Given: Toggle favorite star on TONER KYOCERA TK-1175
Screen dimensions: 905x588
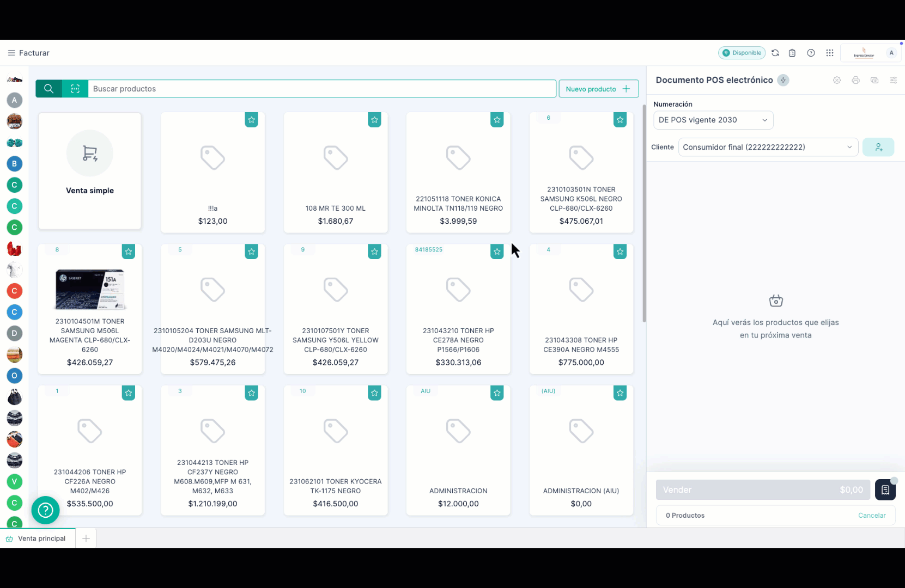Looking at the screenshot, I should tap(374, 393).
